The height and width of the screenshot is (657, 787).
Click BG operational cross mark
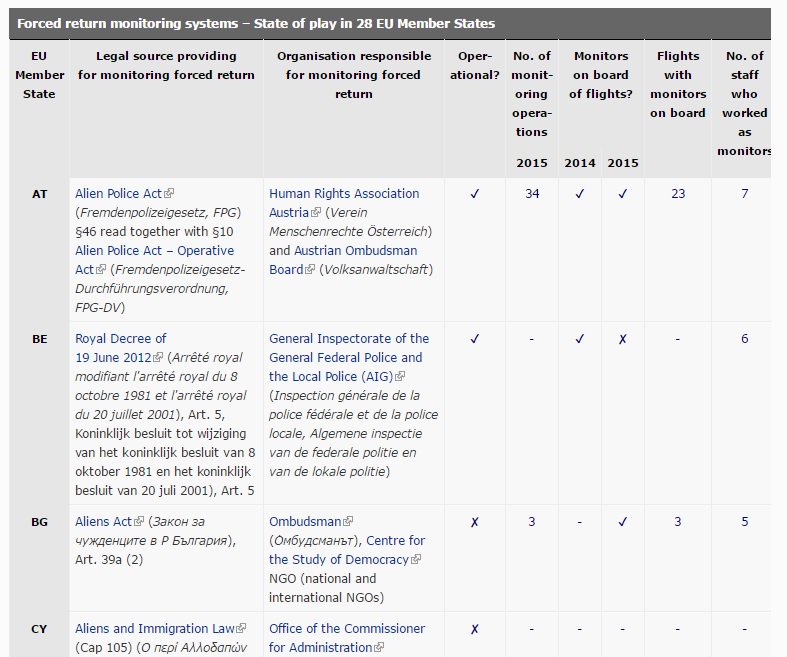(474, 522)
